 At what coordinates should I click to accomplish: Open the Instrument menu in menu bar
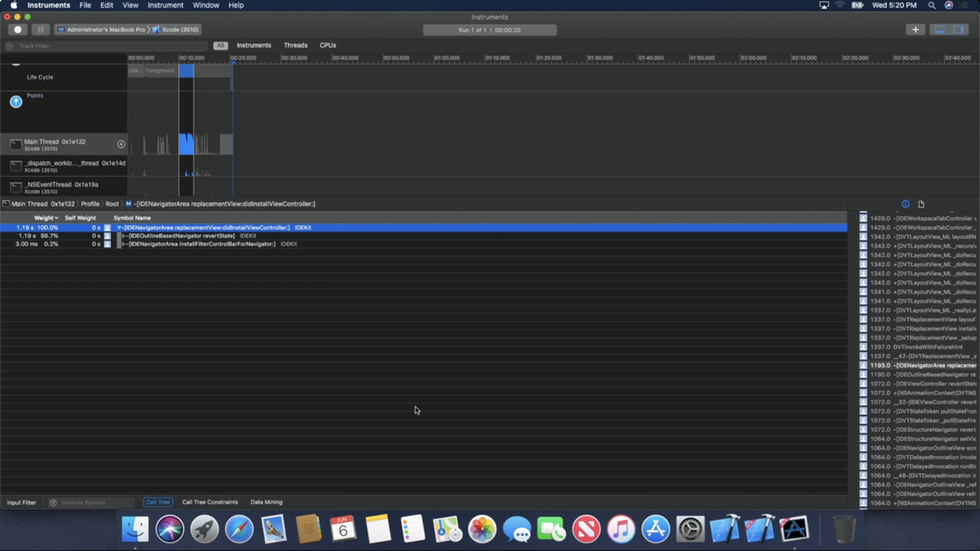pos(165,5)
